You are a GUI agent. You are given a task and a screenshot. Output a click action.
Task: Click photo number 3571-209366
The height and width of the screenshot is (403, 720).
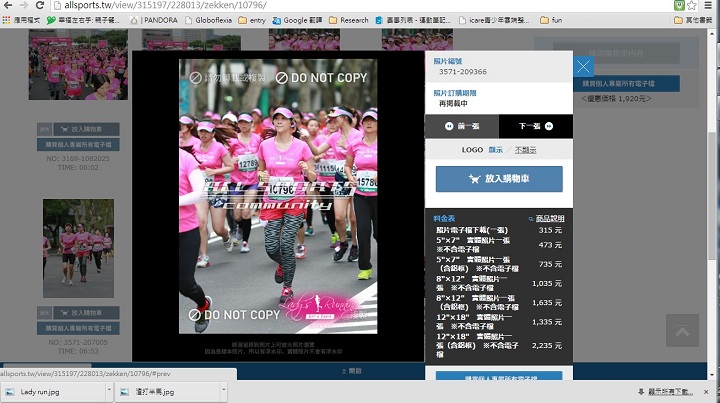point(462,72)
